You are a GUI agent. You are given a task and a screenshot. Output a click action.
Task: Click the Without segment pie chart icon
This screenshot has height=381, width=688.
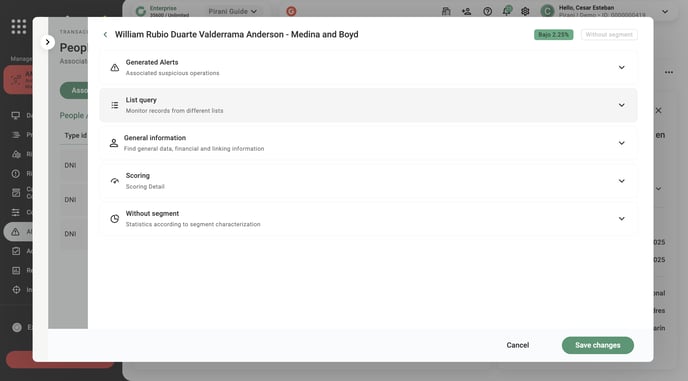pos(115,219)
